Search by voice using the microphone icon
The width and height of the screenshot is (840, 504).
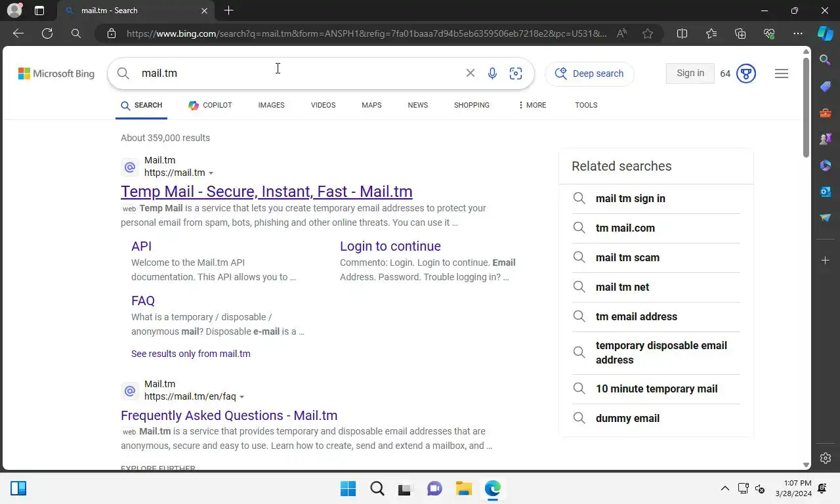click(x=492, y=73)
